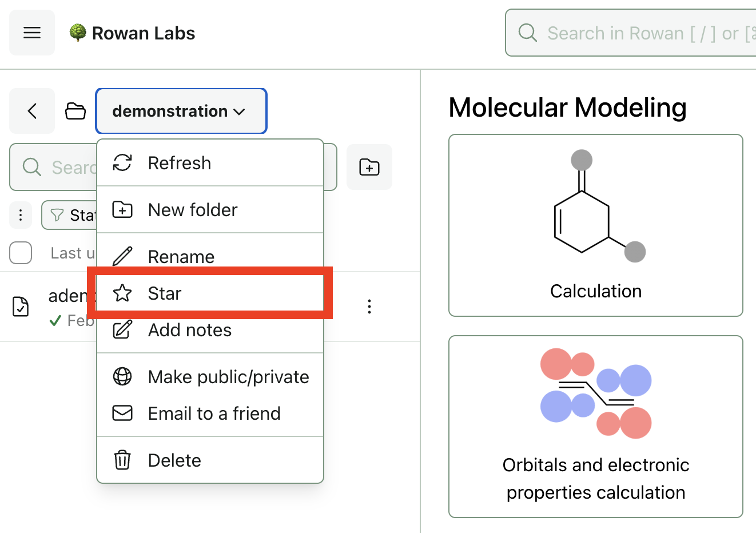This screenshot has height=533, width=756.
Task: Click the open folder icon
Action: [75, 111]
